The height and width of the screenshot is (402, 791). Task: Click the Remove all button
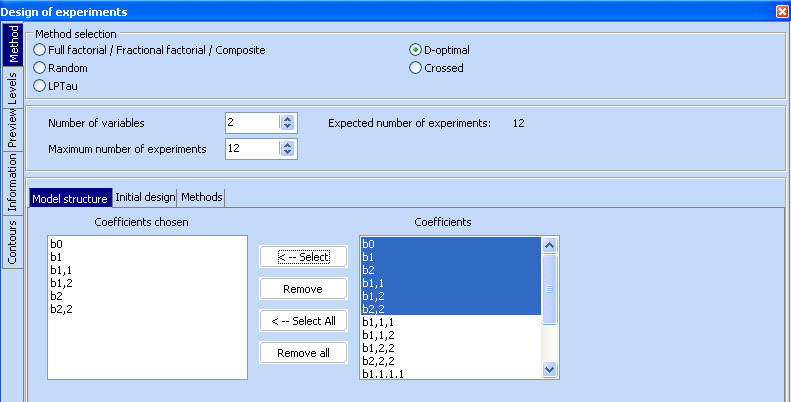pos(303,353)
